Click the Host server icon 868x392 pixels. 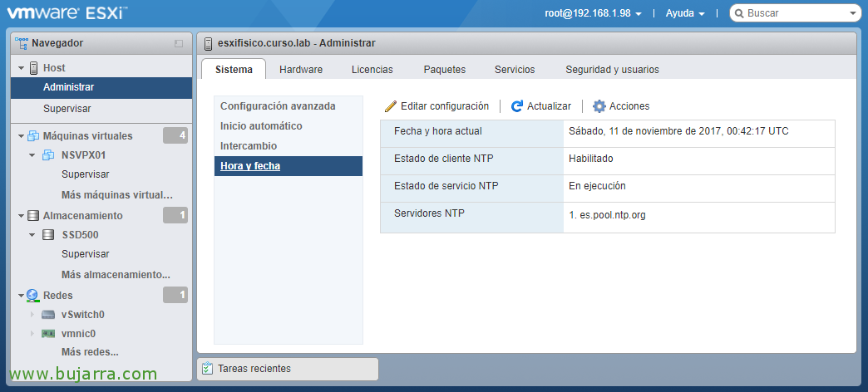coord(34,68)
